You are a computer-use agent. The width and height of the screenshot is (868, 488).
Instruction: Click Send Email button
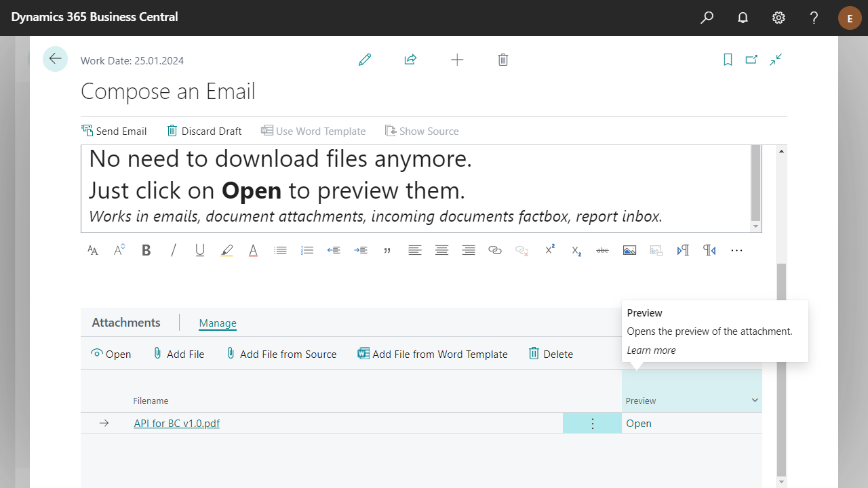click(x=114, y=131)
